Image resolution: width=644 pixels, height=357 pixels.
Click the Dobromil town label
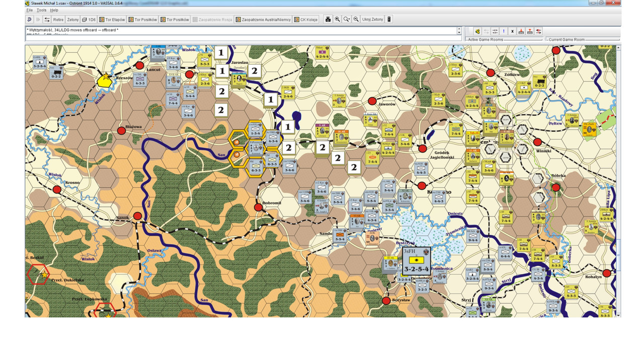(271, 202)
